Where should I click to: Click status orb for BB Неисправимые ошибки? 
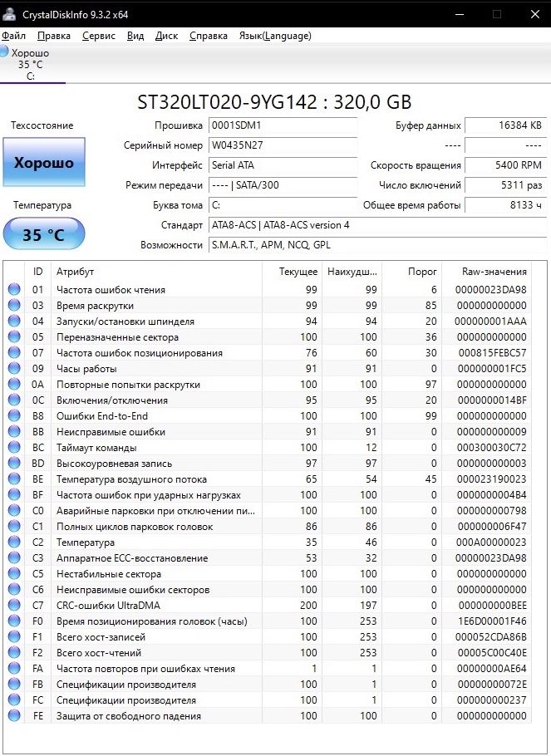click(x=14, y=431)
